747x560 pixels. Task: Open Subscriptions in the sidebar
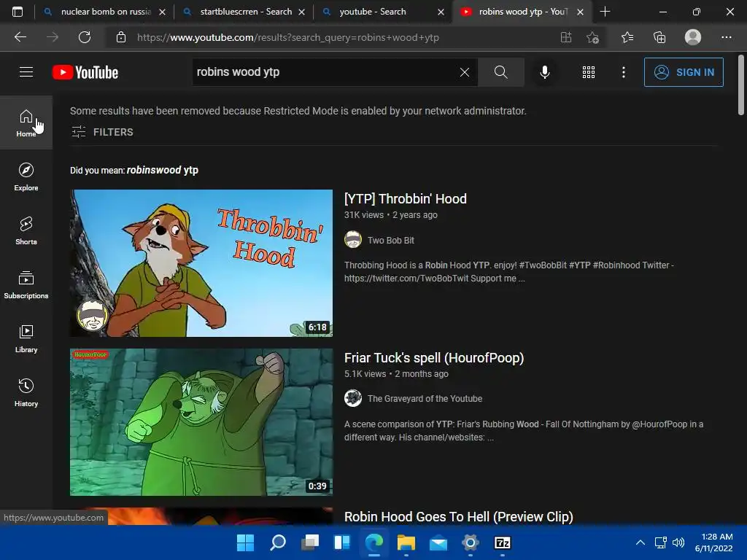[26, 285]
